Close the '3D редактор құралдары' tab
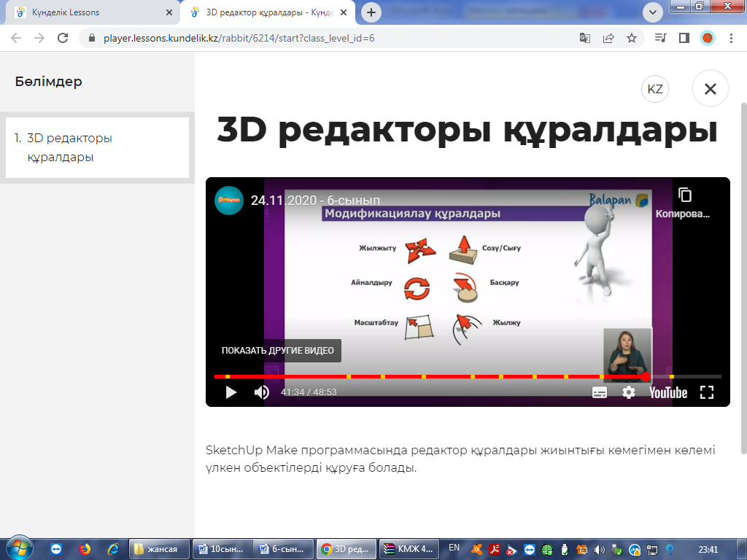This screenshot has height=560, width=747. pyautogui.click(x=344, y=13)
